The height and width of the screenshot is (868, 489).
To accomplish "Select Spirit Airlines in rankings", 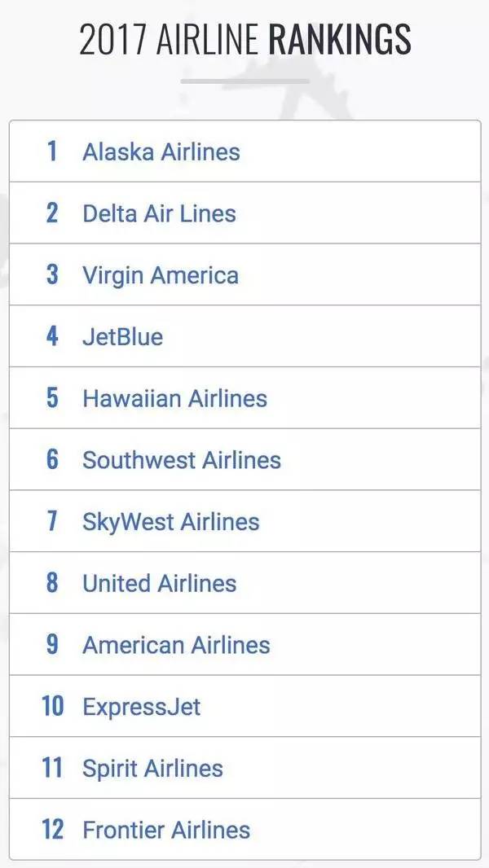I will point(152,768).
